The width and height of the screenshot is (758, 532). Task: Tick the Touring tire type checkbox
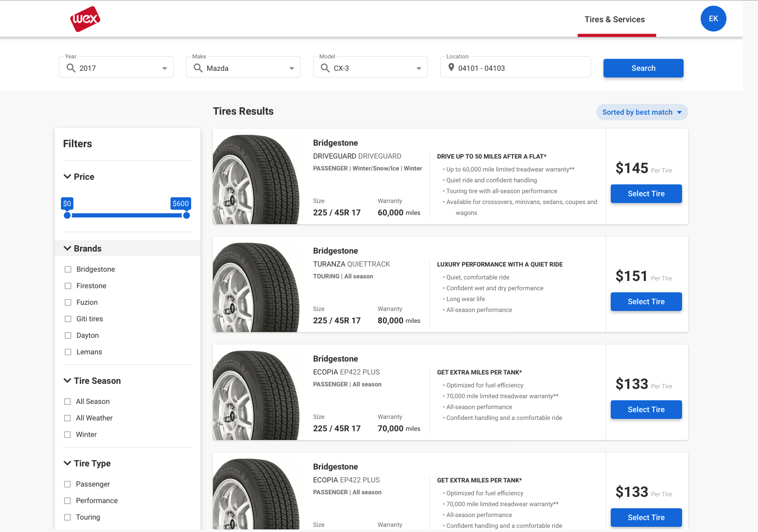coord(67,517)
